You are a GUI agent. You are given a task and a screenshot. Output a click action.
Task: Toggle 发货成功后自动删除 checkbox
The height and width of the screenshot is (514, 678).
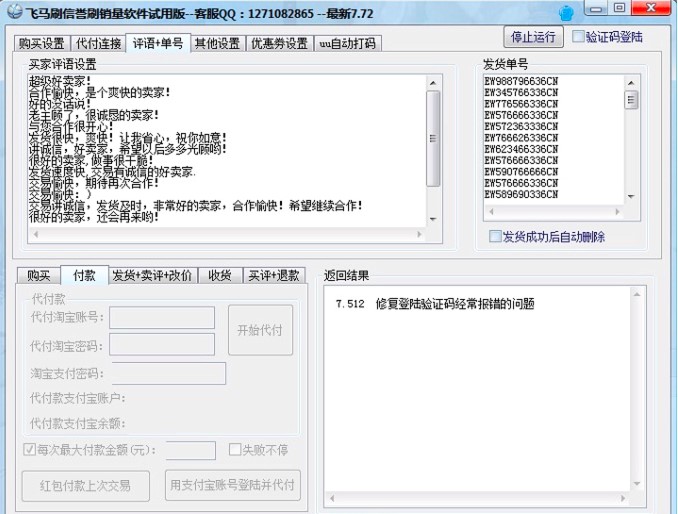(495, 236)
